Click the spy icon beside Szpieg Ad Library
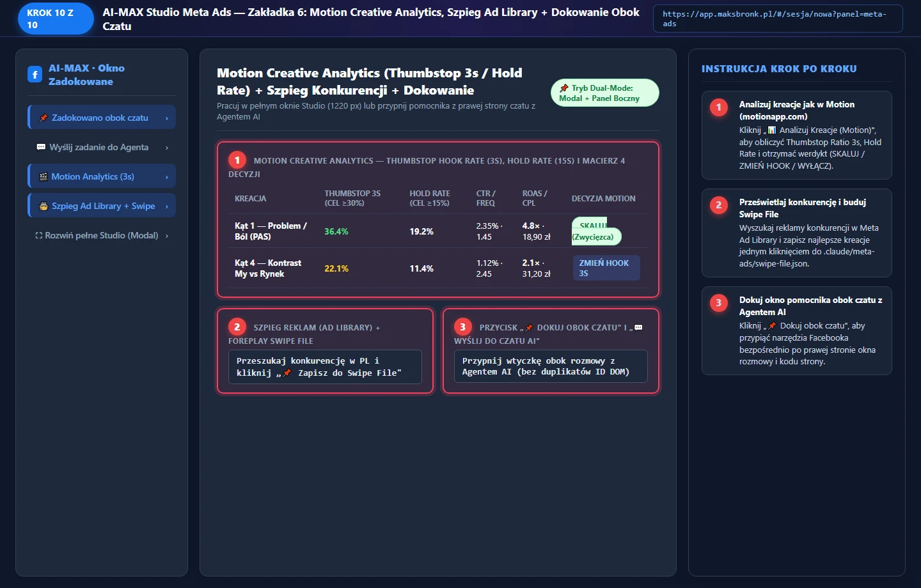 pyautogui.click(x=43, y=206)
